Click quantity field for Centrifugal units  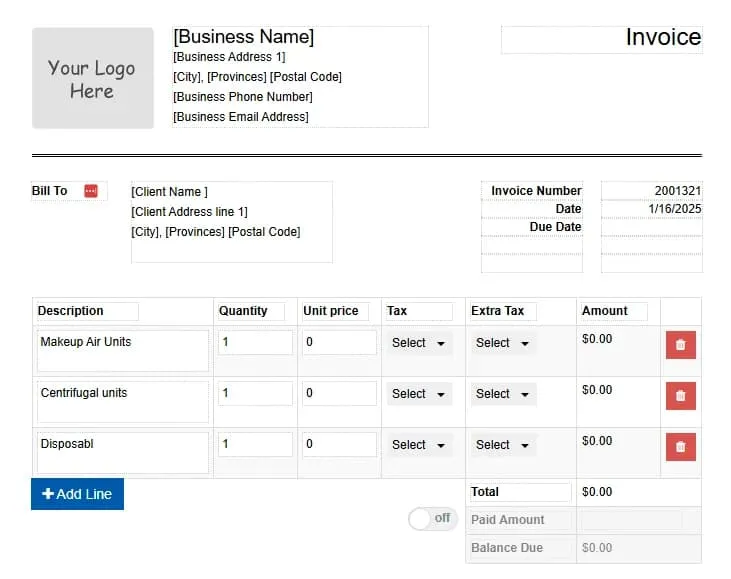[255, 393]
